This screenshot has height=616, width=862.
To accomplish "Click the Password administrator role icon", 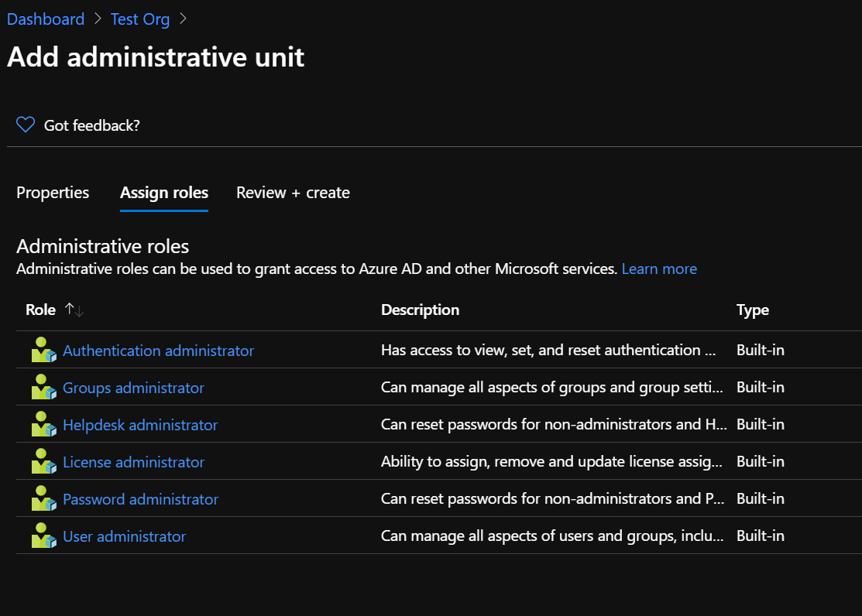I will 44,498.
